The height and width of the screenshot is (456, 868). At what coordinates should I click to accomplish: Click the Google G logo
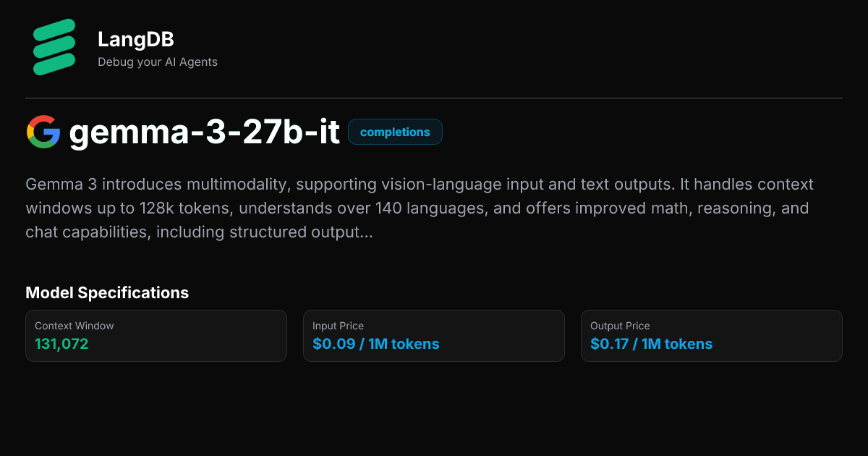coord(43,132)
